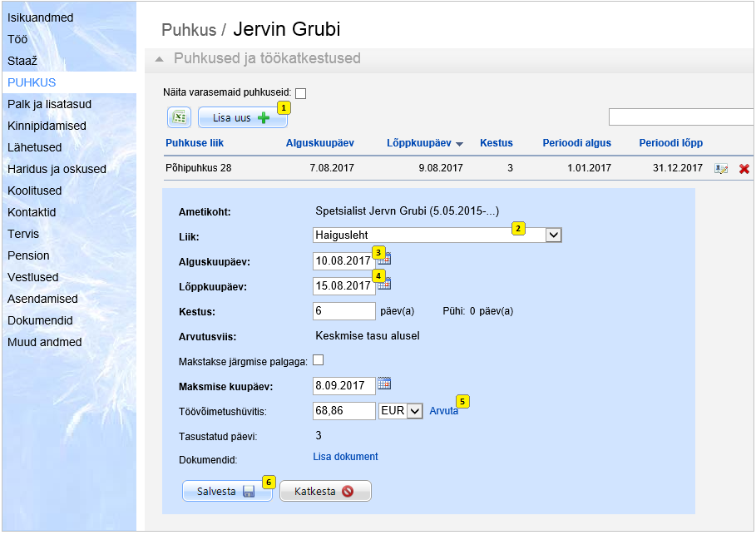The width and height of the screenshot is (756, 535).
Task: Open Palk ja lisatasud in sidebar
Action: click(49, 104)
